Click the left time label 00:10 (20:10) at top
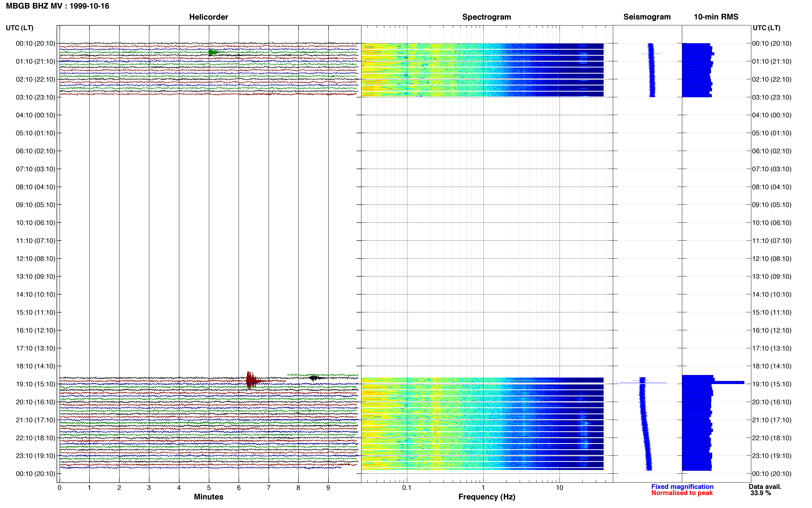Image resolution: width=812 pixels, height=508 pixels. [x=35, y=43]
